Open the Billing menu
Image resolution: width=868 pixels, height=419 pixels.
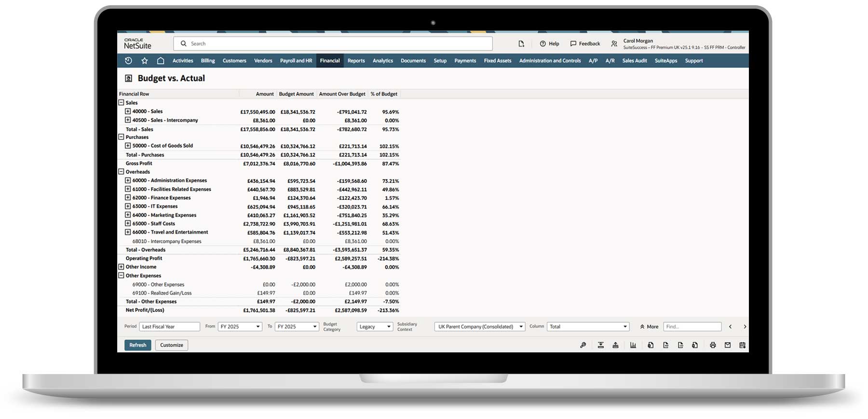point(208,61)
